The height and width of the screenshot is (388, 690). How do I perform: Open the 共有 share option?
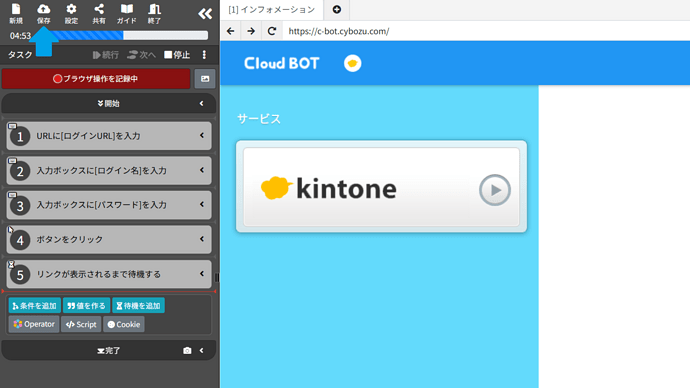(99, 13)
